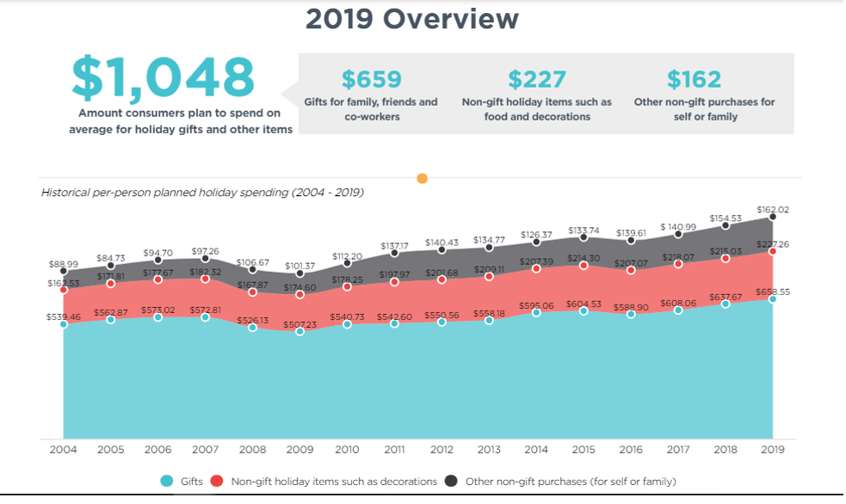Click the 2019 dark data point $162.02
Image resolution: width=846 pixels, height=504 pixels.
(x=773, y=217)
